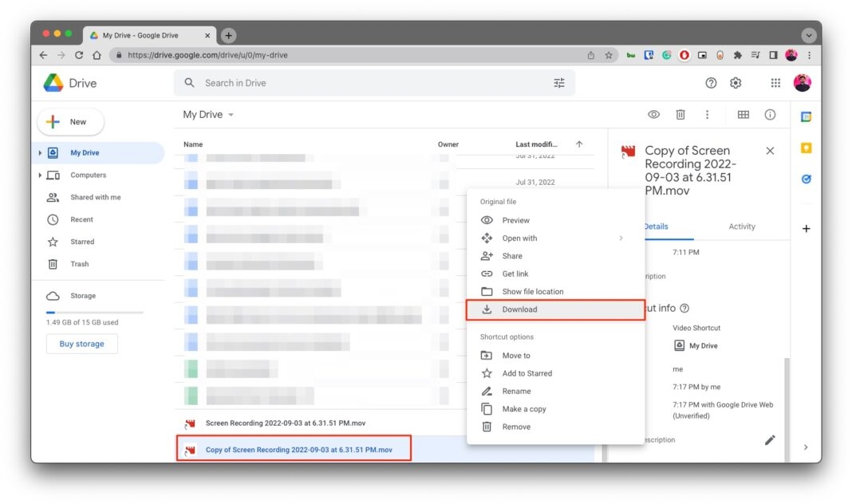Image resolution: width=852 pixels, height=504 pixels.
Task: Click the Buy storage button
Action: 81,344
